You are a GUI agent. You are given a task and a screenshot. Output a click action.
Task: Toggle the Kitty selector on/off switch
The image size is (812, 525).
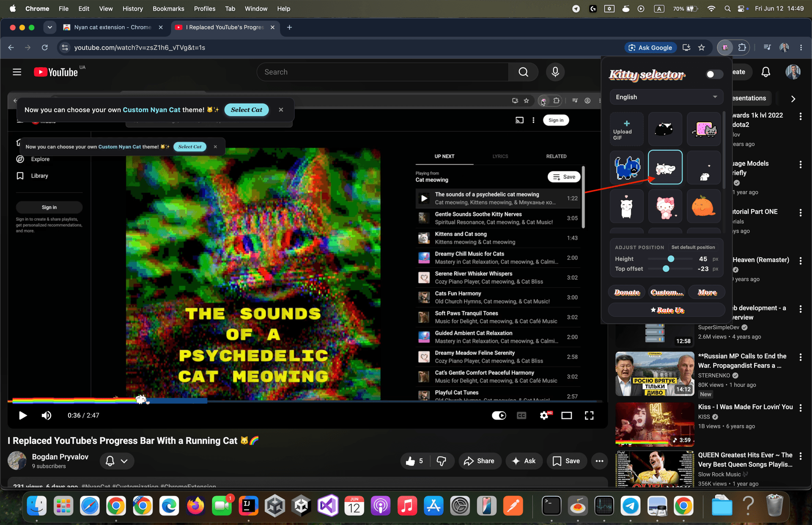pos(714,74)
